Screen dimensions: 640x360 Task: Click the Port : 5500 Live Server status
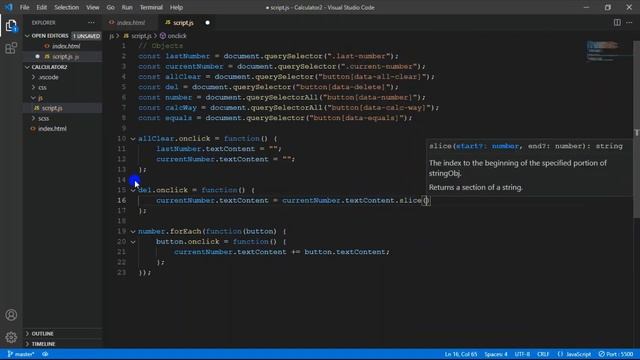(x=616, y=354)
